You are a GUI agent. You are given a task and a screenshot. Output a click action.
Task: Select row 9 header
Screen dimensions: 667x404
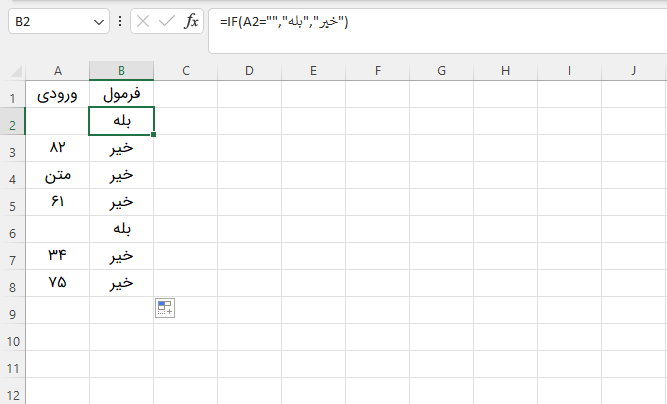[x=13, y=313]
